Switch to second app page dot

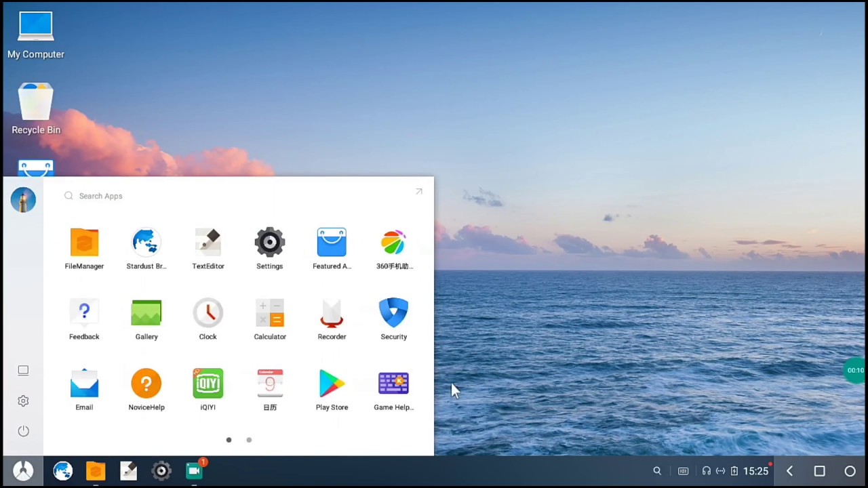[x=249, y=440]
